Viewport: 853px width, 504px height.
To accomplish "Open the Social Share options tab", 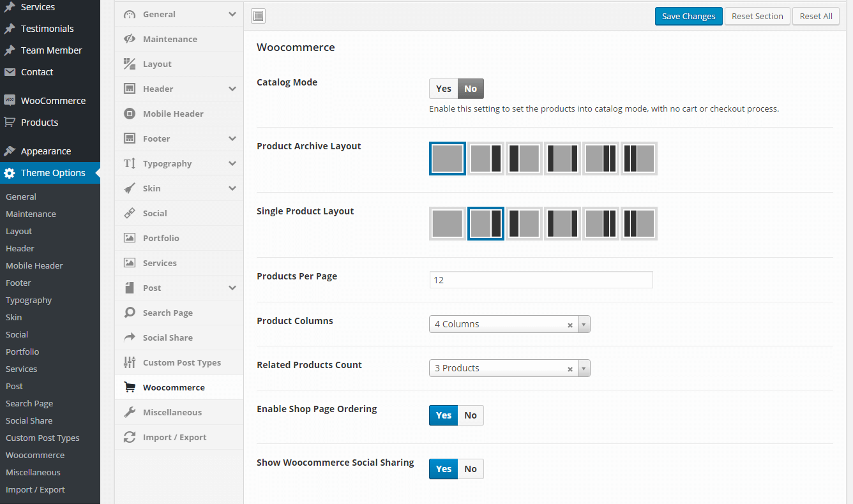I will click(167, 337).
